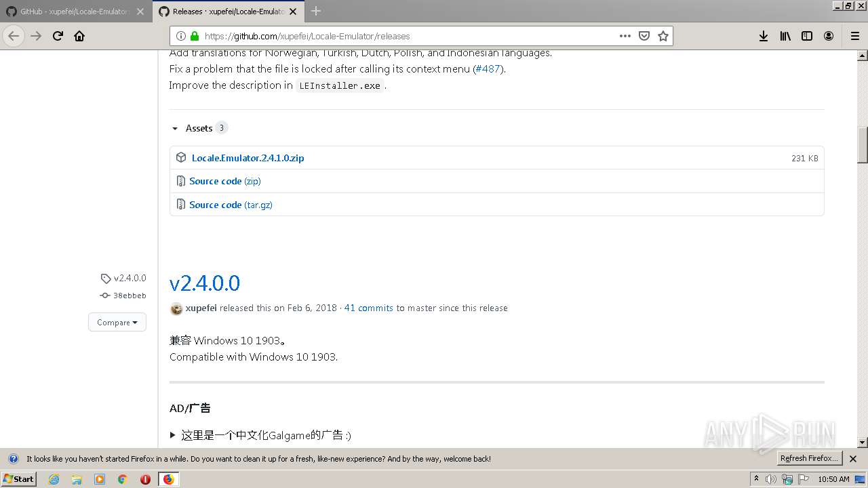Download Locale.Emulator.2.4.1.0.zip
Screen dimensions: 868x488
[248, 158]
